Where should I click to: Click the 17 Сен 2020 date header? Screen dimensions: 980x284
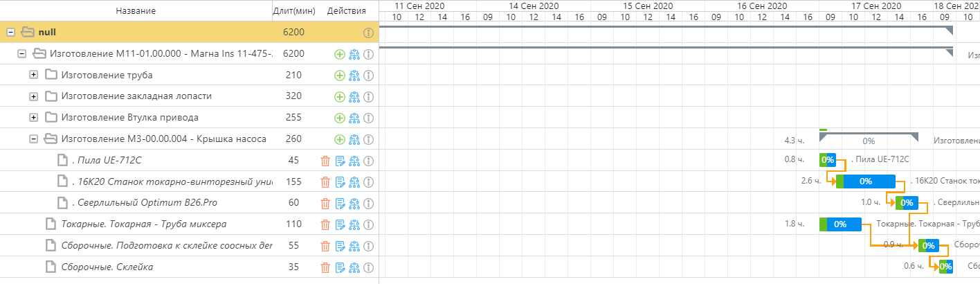click(x=875, y=6)
